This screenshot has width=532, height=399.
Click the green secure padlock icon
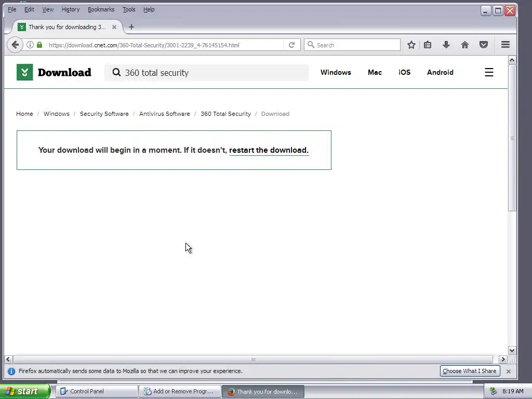[x=39, y=45]
